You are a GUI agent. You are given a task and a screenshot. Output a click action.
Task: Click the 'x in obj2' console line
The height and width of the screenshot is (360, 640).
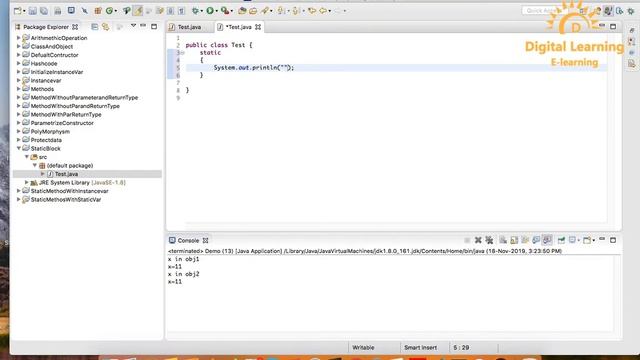tap(183, 274)
